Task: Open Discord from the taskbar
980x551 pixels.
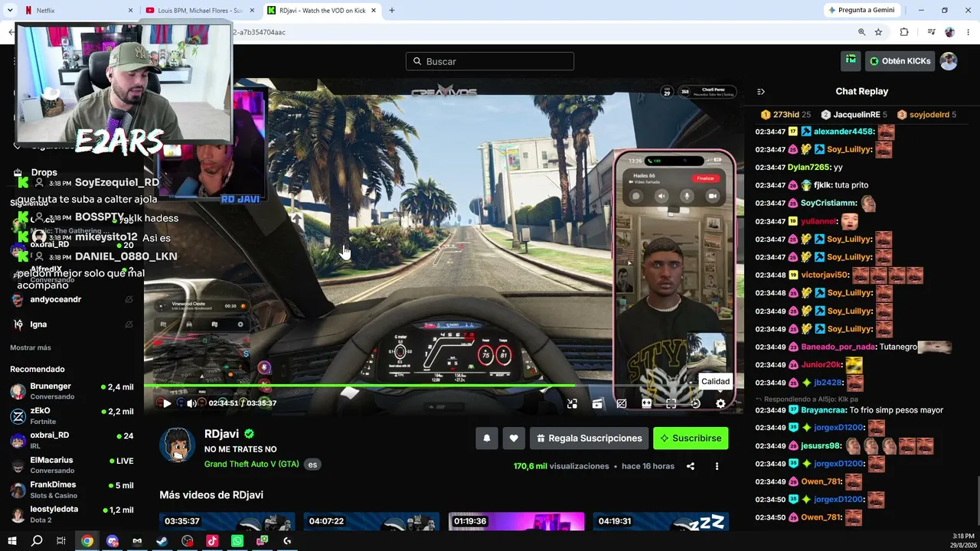Action: (113, 541)
